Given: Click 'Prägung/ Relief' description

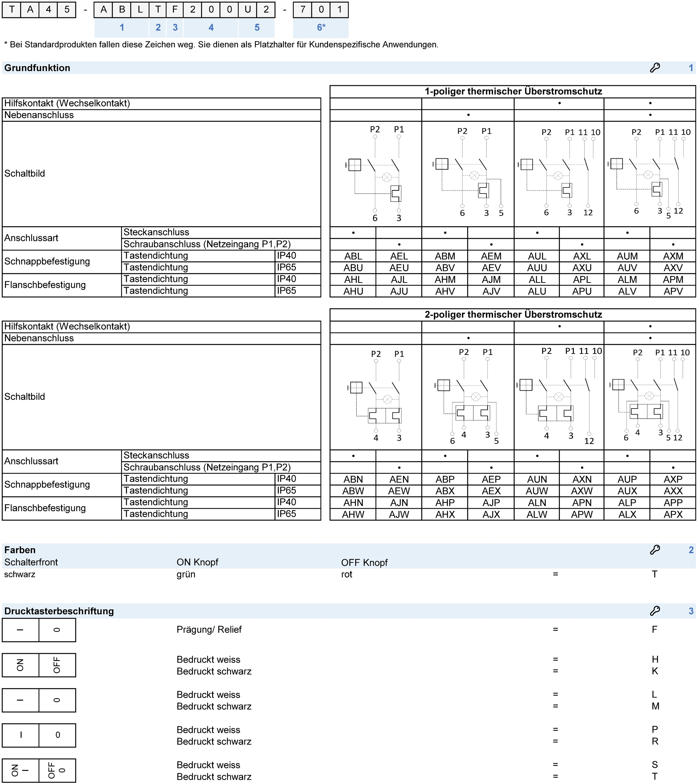Looking at the screenshot, I should 209,630.
